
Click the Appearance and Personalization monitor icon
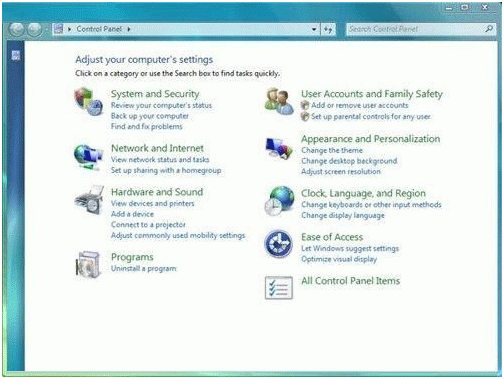279,148
